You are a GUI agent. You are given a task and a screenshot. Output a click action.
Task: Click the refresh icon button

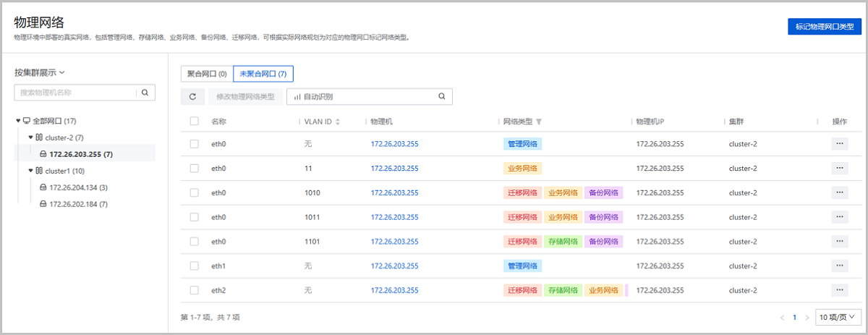192,96
